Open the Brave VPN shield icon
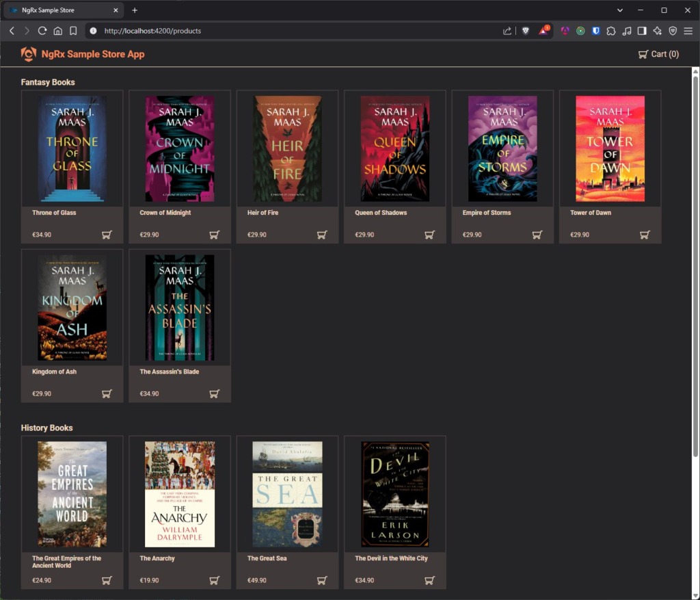Screen dimensions: 700x600 pyautogui.click(x=673, y=31)
